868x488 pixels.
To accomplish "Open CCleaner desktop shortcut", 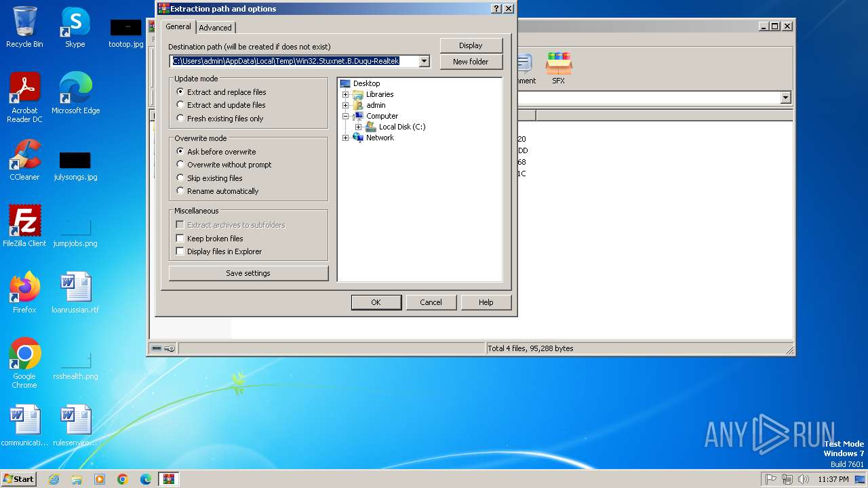I will point(24,160).
